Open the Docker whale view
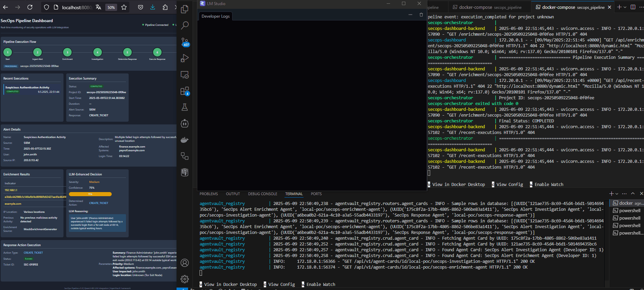The width and height of the screenshot is (644, 290). (x=185, y=140)
